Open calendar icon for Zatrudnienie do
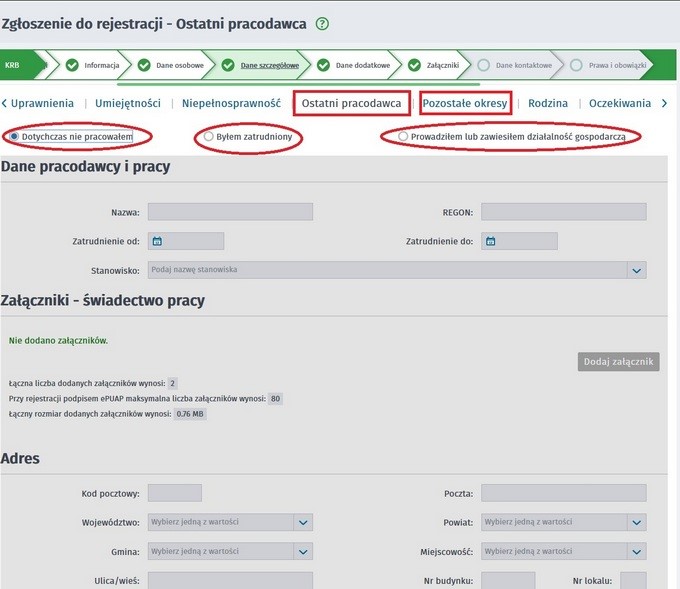 pos(490,241)
